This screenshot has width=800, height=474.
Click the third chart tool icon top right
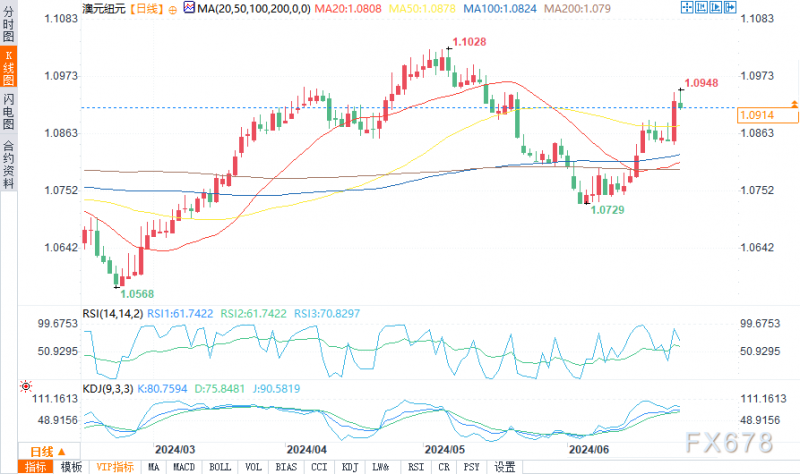pos(716,7)
